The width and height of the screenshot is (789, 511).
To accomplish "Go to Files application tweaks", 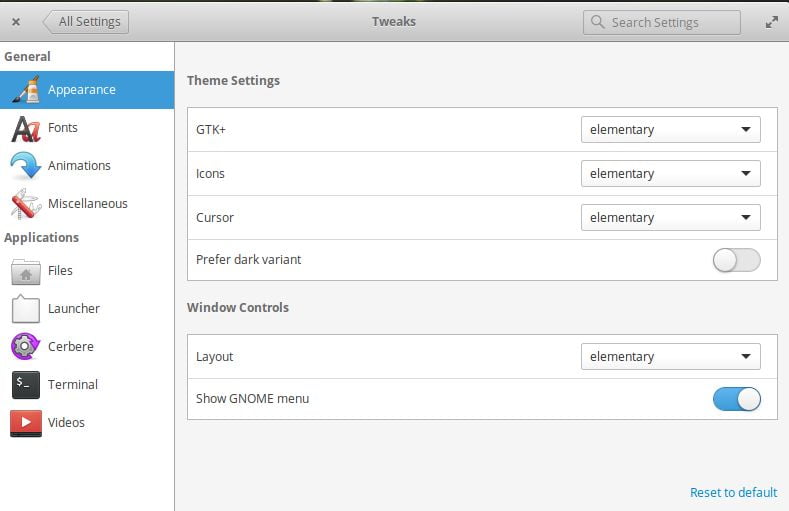I will pos(87,271).
